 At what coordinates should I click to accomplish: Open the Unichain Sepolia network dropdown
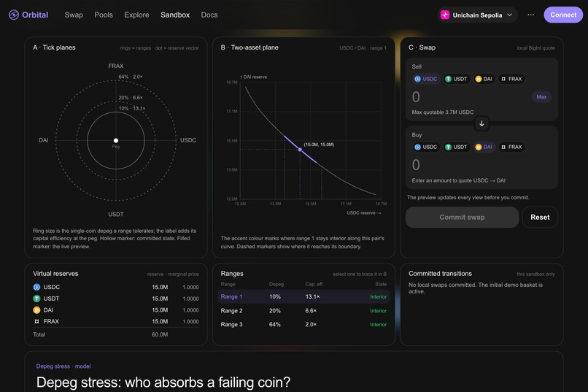(477, 15)
